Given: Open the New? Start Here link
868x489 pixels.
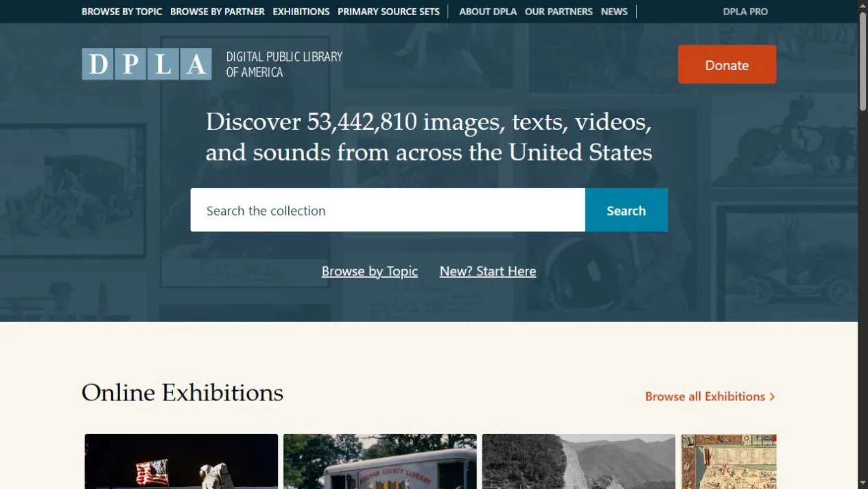Looking at the screenshot, I should tap(488, 271).
